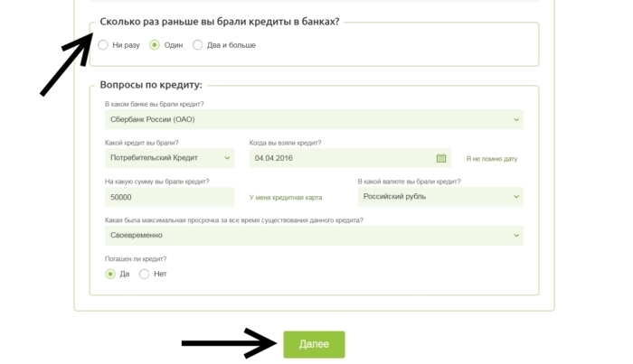The height and width of the screenshot is (364, 633).
Task: Click the chevron arrow of the credit type dropdown
Action: coord(227,158)
